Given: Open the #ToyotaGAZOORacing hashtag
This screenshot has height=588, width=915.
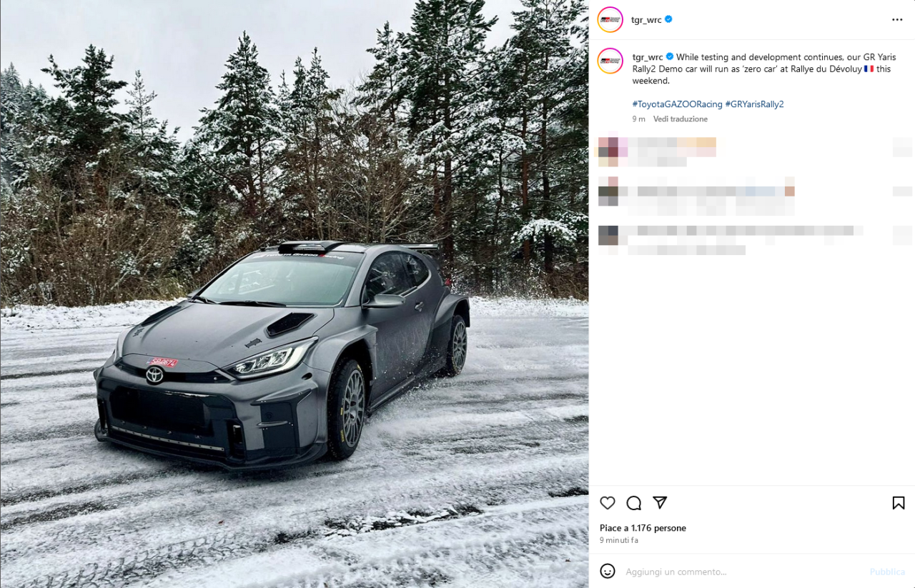Looking at the screenshot, I should click(677, 104).
